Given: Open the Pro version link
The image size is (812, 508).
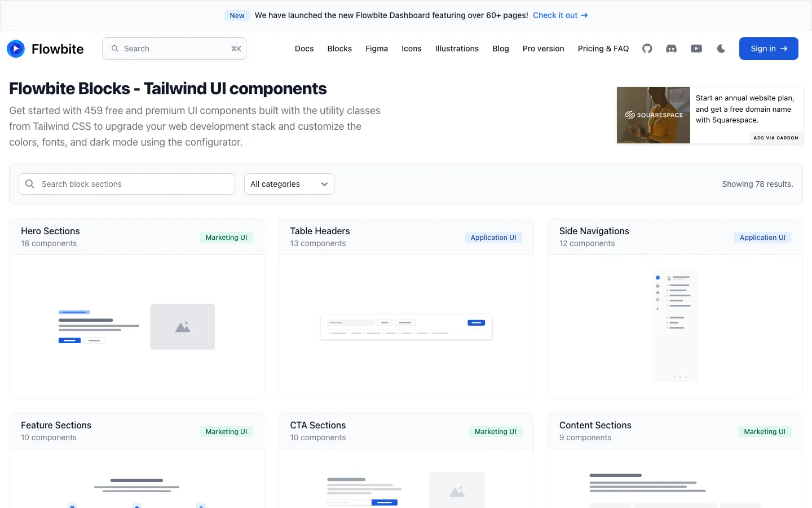Looking at the screenshot, I should [x=544, y=49].
